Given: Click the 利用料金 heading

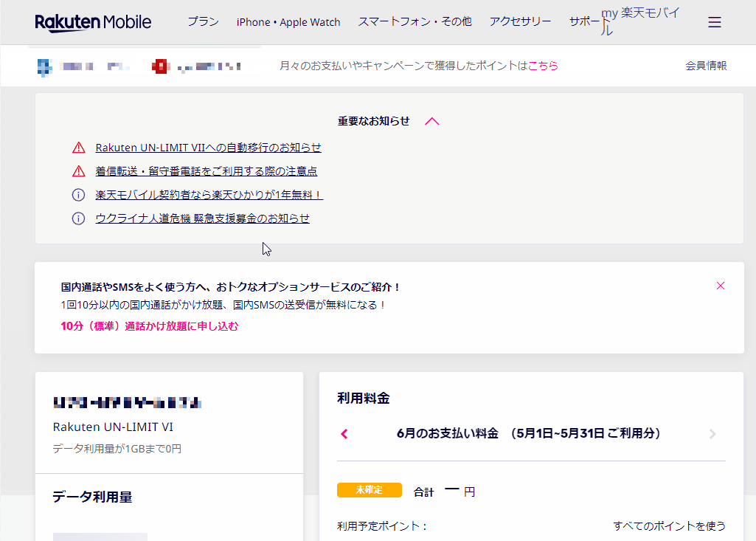Looking at the screenshot, I should coord(363,398).
